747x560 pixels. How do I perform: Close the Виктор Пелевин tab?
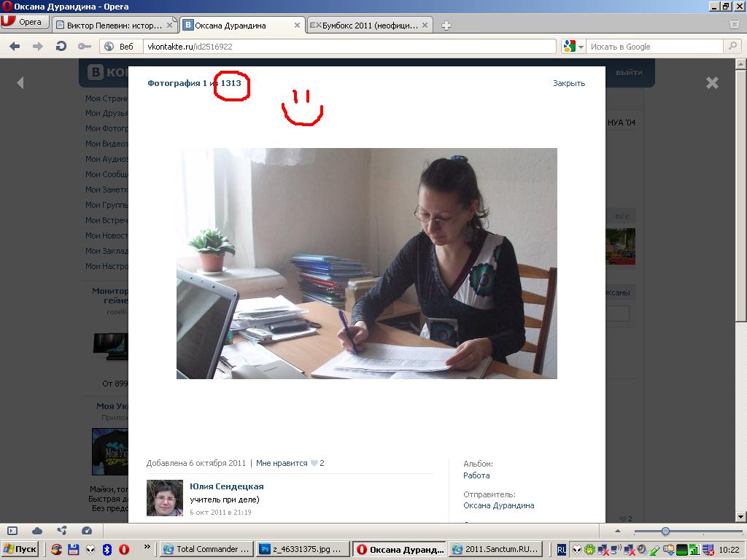pyautogui.click(x=169, y=26)
